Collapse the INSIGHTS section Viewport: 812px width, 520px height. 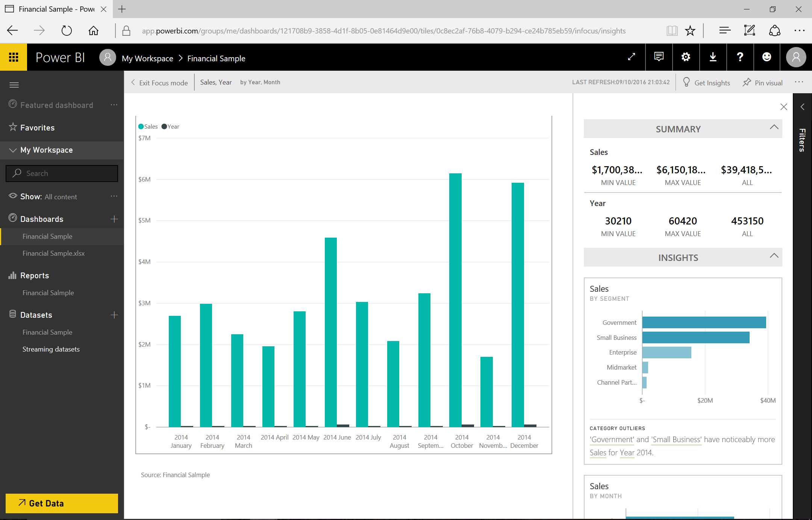(x=774, y=256)
